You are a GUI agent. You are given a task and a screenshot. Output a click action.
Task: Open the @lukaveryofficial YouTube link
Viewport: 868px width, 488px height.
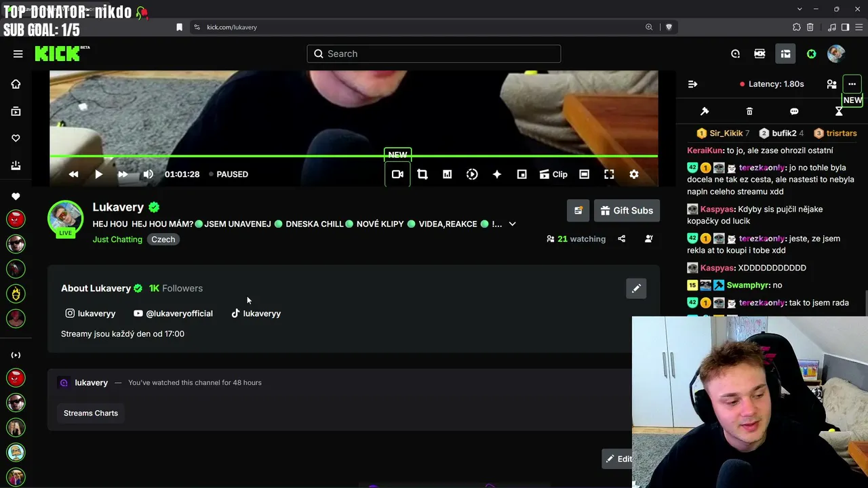(x=173, y=313)
